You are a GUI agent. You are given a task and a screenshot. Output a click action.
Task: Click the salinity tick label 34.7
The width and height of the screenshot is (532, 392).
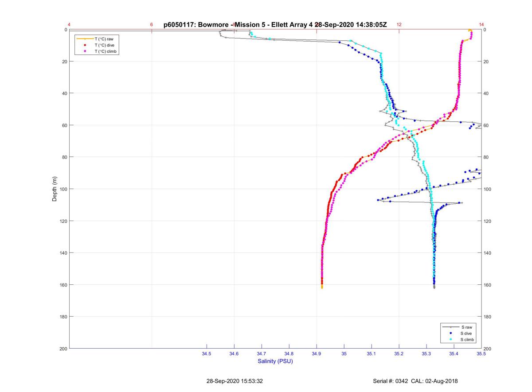click(x=262, y=354)
